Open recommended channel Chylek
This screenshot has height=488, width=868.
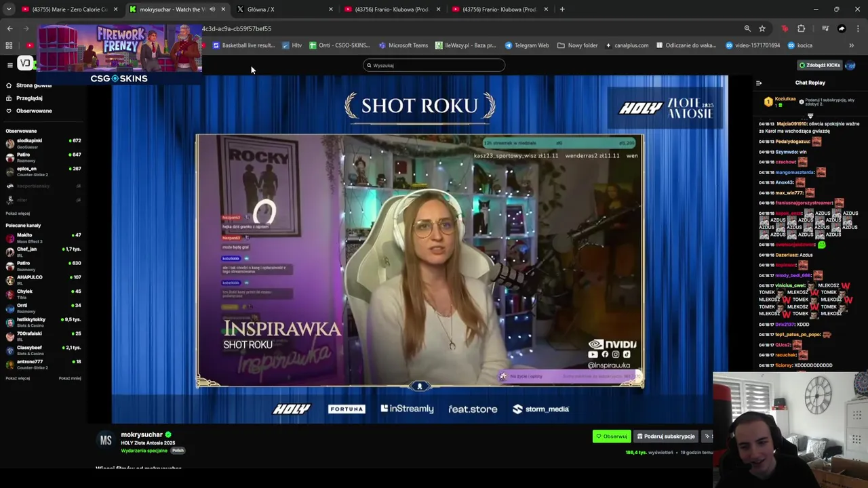(x=43, y=294)
